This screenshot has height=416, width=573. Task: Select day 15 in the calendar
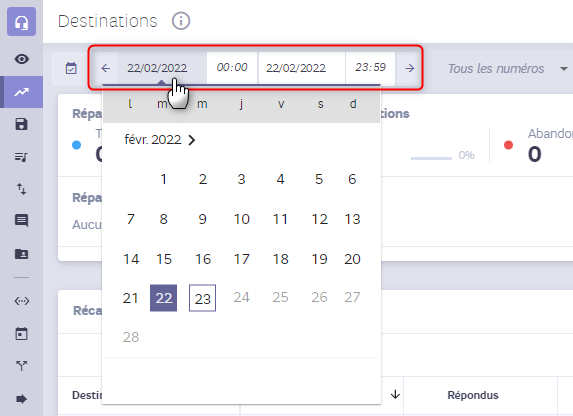tap(164, 259)
